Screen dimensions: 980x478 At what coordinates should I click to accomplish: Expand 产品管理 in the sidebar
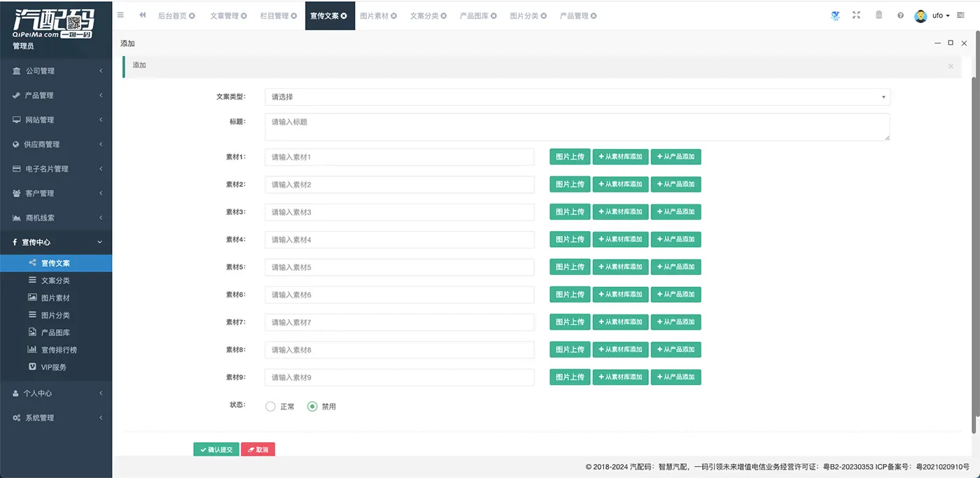[56, 95]
